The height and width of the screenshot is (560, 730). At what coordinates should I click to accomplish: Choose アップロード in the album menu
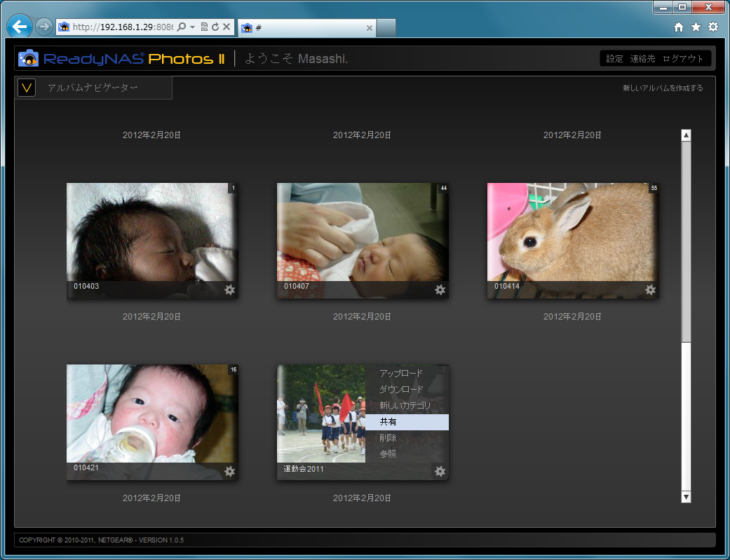tap(401, 374)
